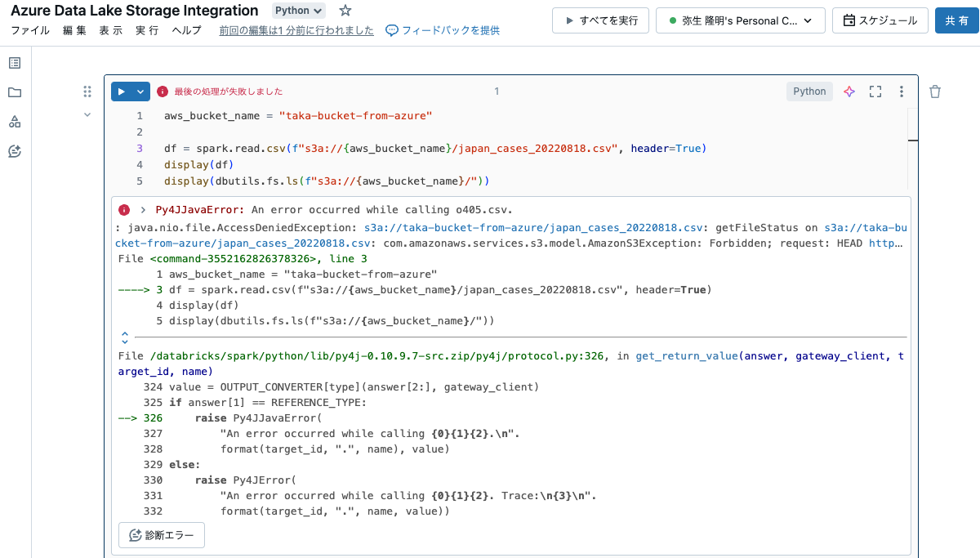Delete the cell using the trash icon
980x558 pixels.
(934, 92)
